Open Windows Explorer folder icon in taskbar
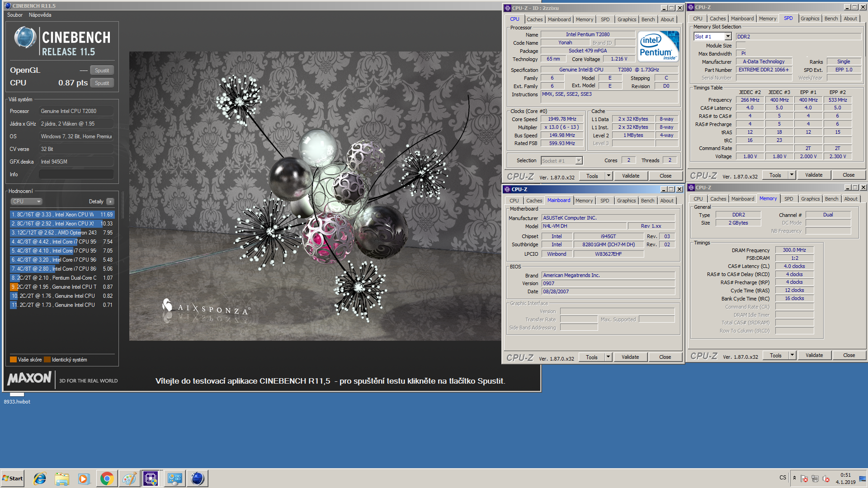The height and width of the screenshot is (488, 868). pos(62,479)
